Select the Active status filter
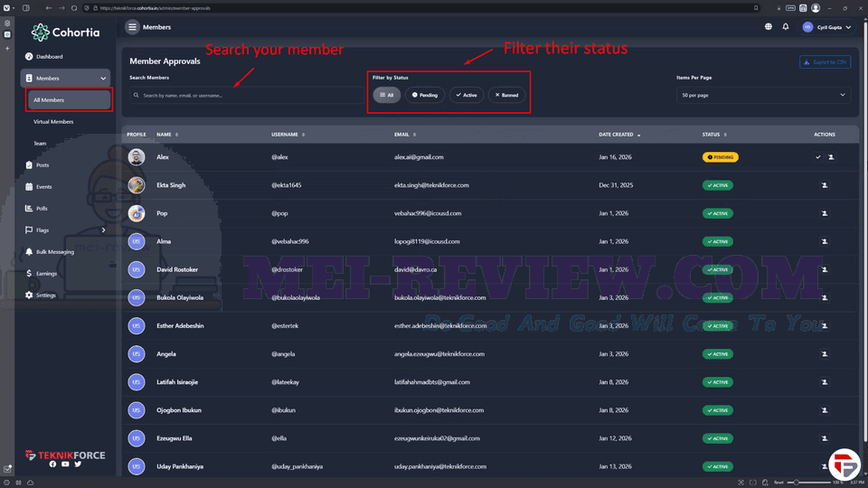The width and height of the screenshot is (868, 488). click(467, 95)
